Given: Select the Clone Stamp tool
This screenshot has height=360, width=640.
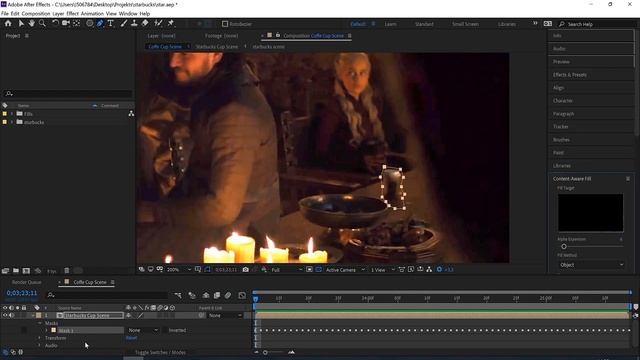Looking at the screenshot, I should (x=134, y=24).
